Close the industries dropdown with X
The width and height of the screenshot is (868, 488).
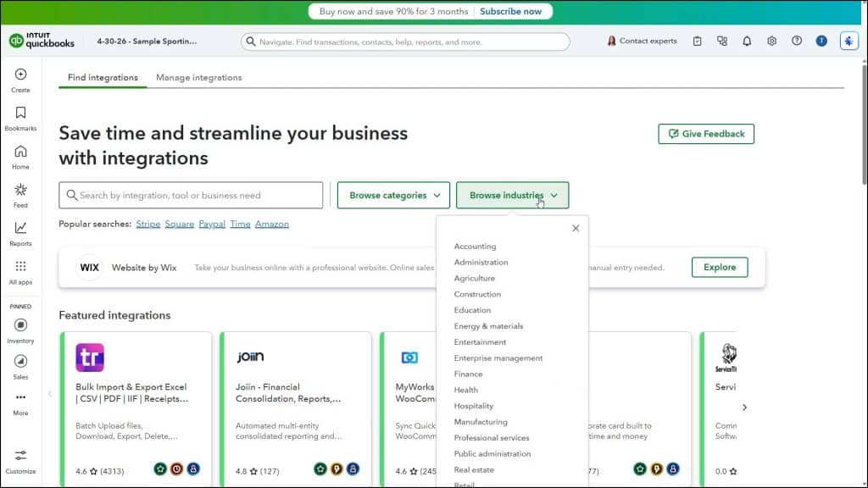576,228
